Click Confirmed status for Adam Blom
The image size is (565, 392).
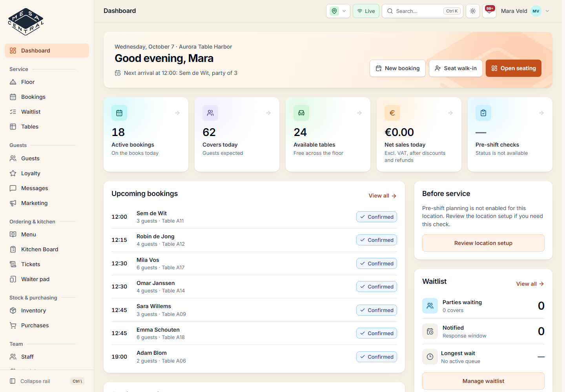[377, 357]
